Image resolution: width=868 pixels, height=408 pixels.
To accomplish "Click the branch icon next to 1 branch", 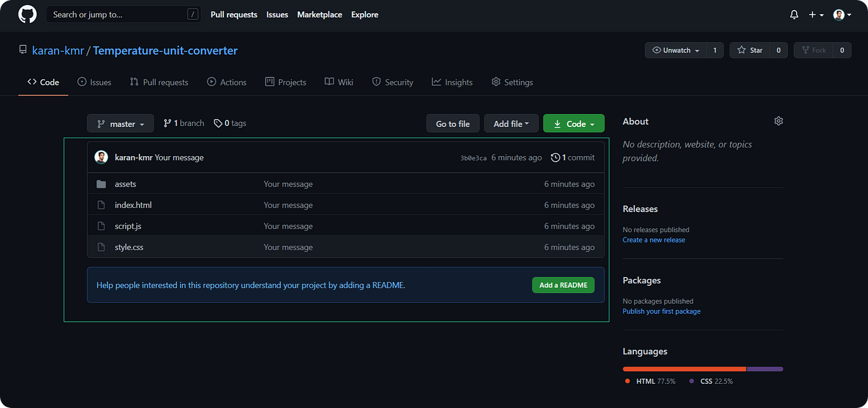I will click(x=167, y=123).
